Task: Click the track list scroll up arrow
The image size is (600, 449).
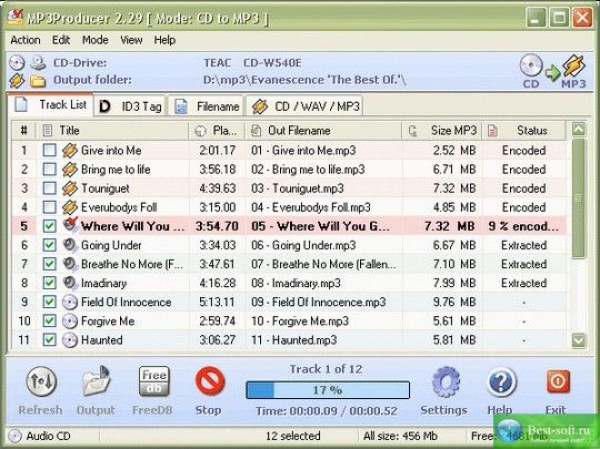Action: coord(578,129)
